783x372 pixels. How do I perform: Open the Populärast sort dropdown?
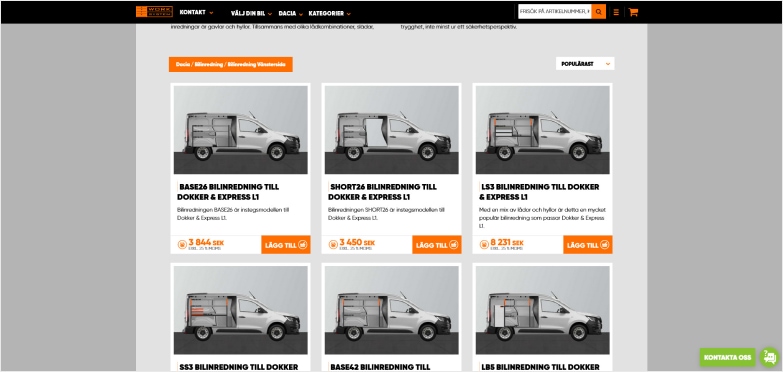click(x=585, y=63)
